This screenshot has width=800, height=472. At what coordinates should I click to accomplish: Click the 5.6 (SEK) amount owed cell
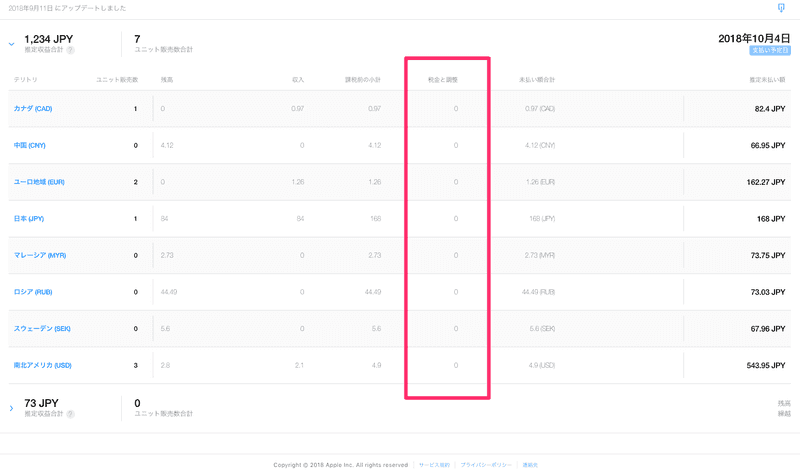click(x=542, y=330)
